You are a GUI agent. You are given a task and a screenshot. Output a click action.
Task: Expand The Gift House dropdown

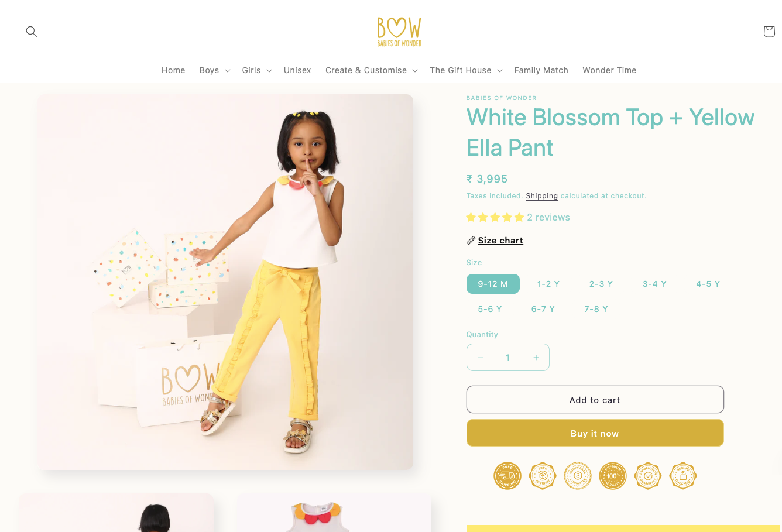(x=466, y=70)
